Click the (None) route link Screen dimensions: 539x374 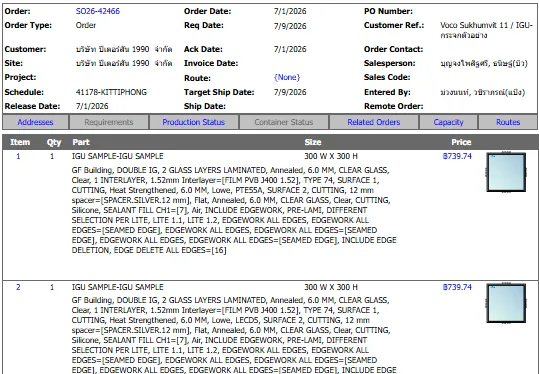coord(287,77)
